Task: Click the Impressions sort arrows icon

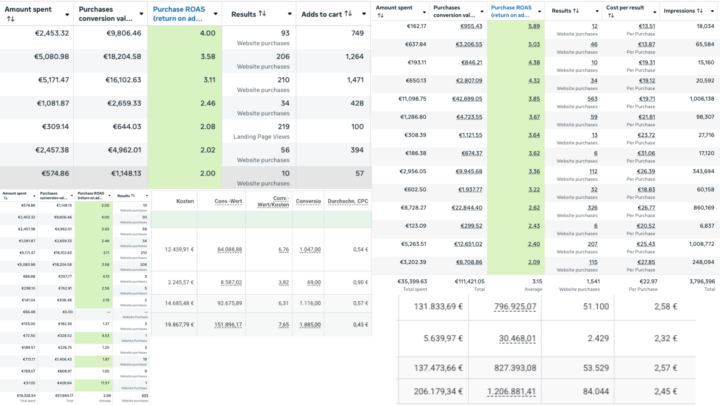Action: click(x=699, y=11)
